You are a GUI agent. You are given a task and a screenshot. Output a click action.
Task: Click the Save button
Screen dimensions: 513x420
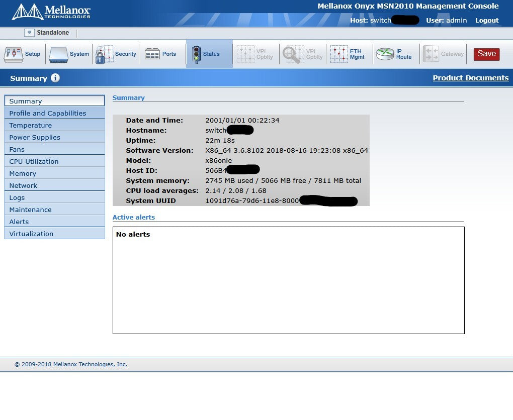pos(486,53)
